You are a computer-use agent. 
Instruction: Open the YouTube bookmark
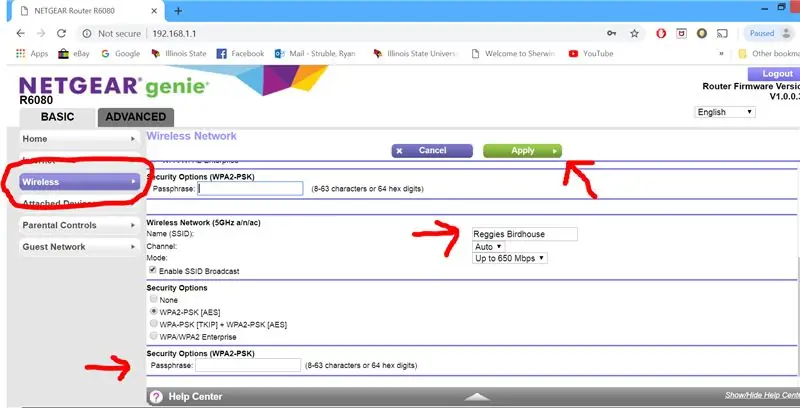pos(591,54)
